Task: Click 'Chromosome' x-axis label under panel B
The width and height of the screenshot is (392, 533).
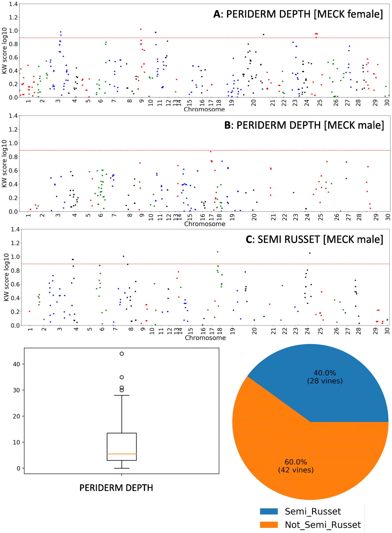Action: tap(205, 224)
